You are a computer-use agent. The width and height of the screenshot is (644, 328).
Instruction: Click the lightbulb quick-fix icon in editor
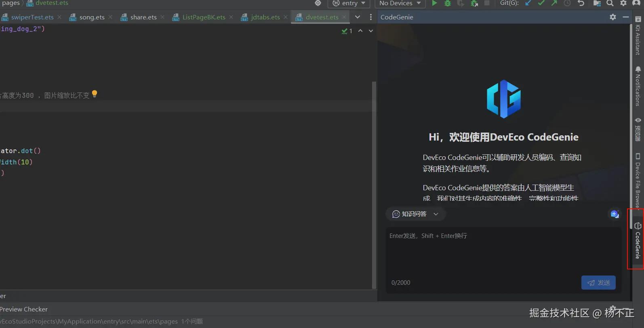[95, 94]
